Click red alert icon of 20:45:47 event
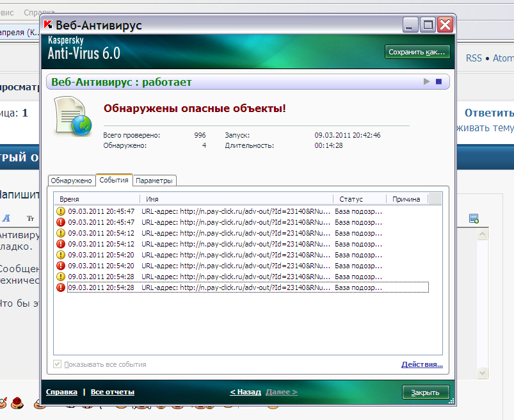 point(61,222)
